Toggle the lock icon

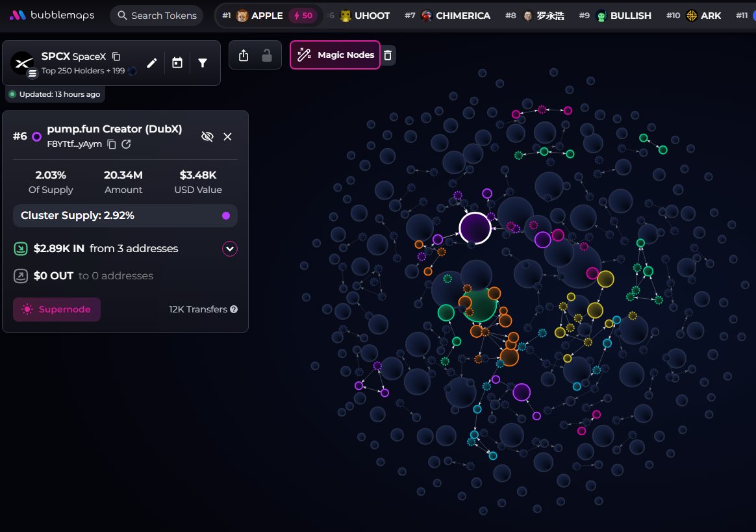(x=267, y=55)
